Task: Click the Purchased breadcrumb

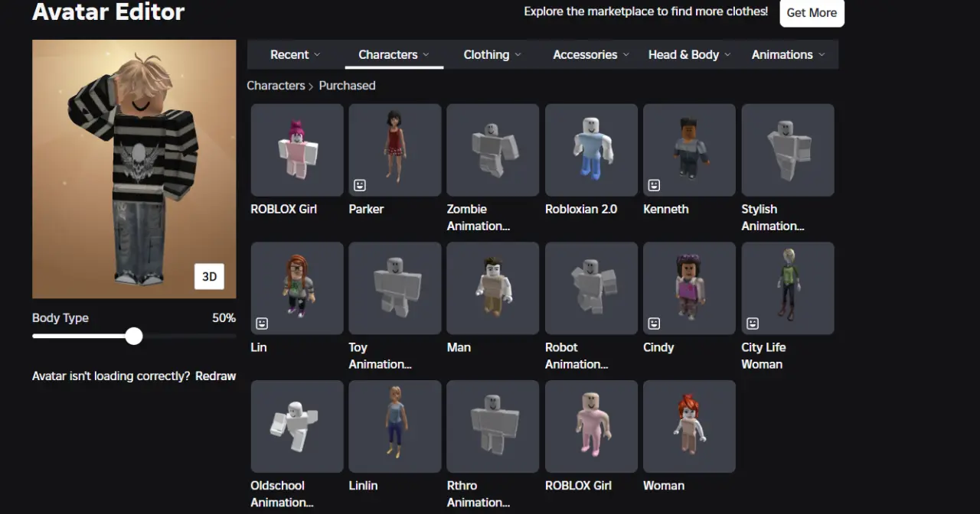Action: 347,86
